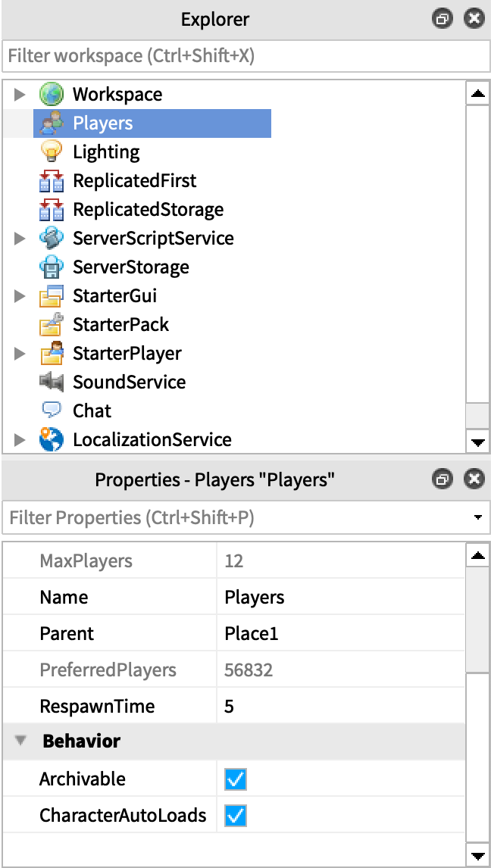
Task: Click the StarterPack icon
Action: pyautogui.click(x=51, y=325)
